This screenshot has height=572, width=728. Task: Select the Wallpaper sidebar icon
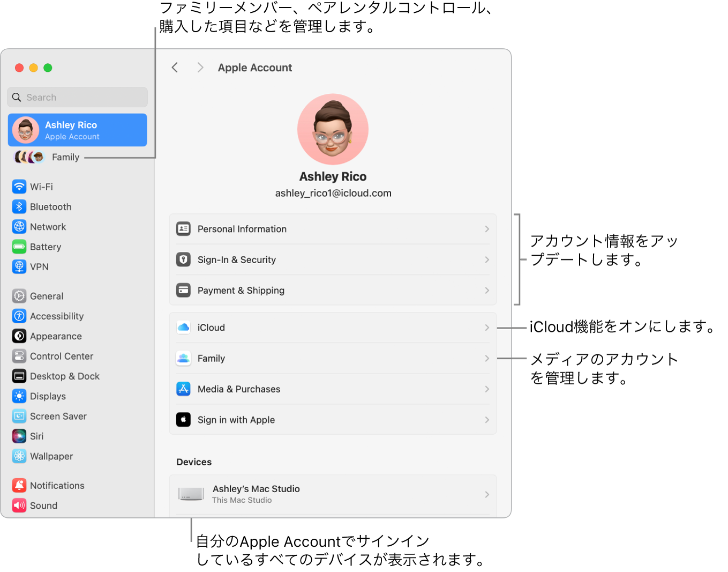point(19,456)
